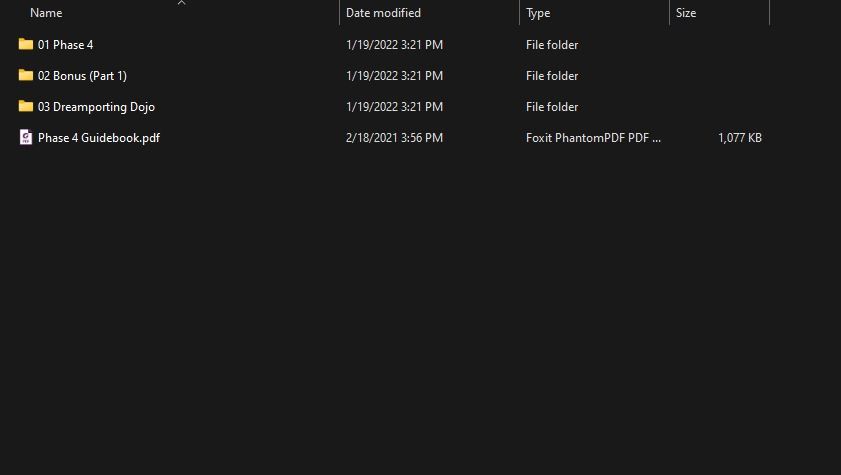The height and width of the screenshot is (475, 841).
Task: Click the Size column header to sort
Action: pos(686,13)
